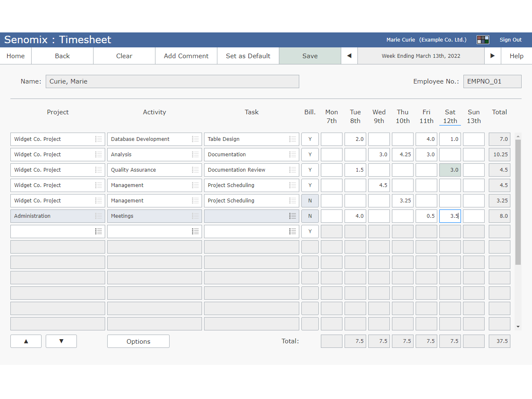Toggle the N billable flag on the Meetings row
Screen dimensions: 532x399
[x=310, y=216]
